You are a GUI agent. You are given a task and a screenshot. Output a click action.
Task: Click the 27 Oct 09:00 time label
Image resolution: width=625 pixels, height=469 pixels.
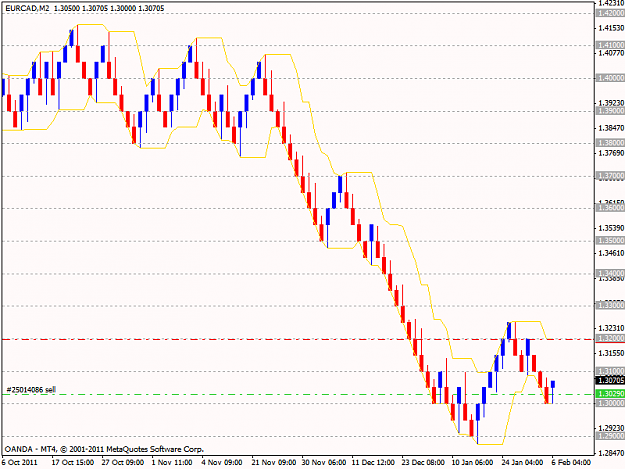(122, 462)
